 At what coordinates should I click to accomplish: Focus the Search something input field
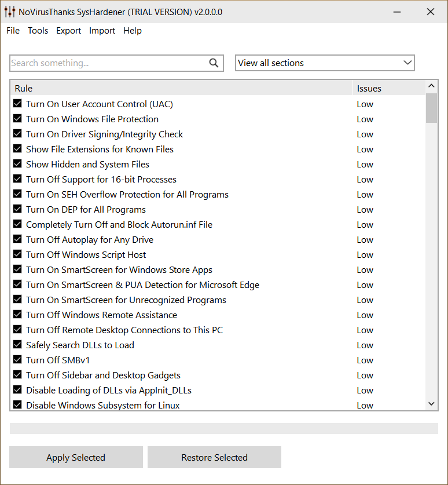(x=108, y=63)
